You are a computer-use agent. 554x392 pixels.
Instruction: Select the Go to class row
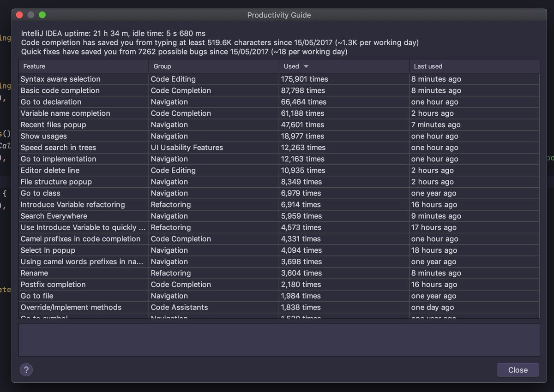(x=279, y=193)
